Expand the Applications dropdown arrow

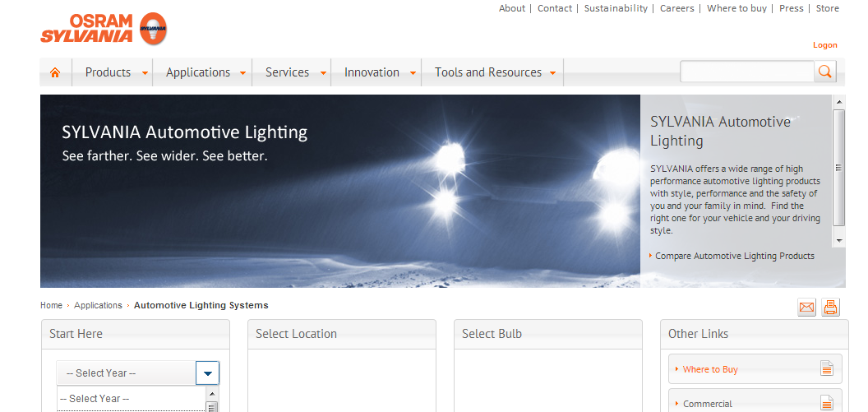pyautogui.click(x=242, y=73)
